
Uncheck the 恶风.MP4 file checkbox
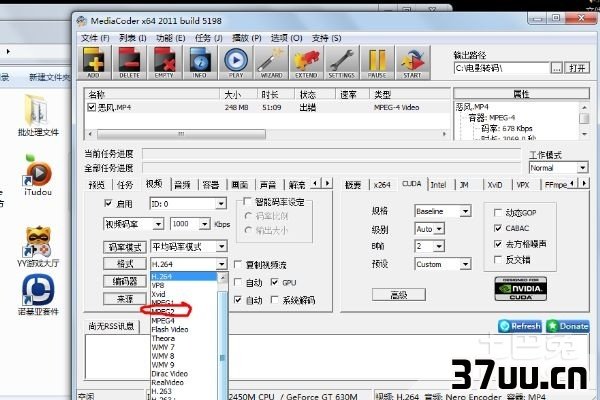[x=91, y=107]
